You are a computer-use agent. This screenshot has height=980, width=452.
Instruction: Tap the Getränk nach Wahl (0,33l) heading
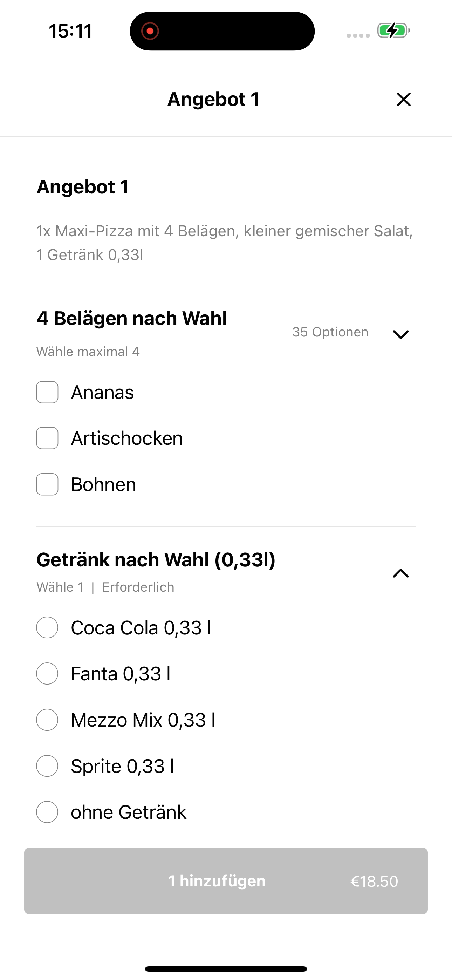(x=156, y=560)
